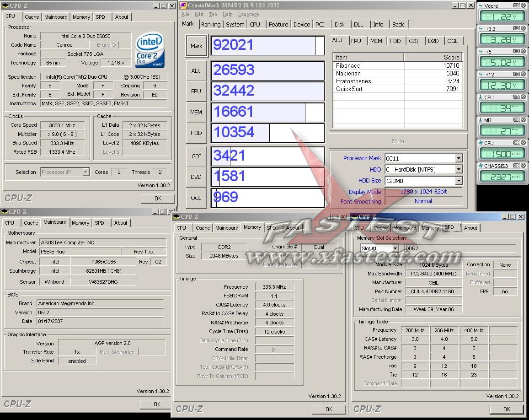Close the CPU fan speed panel
Screen dimensions: 529x420
pyautogui.click(x=523, y=143)
